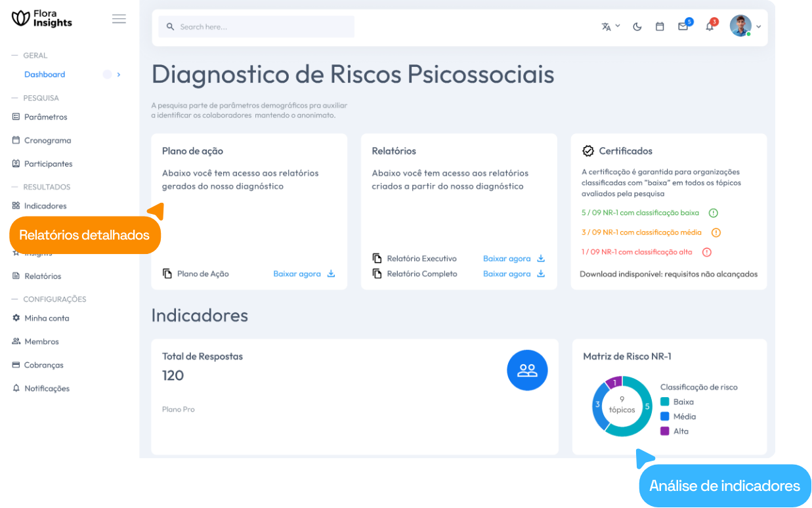Click Baixar agora for Relatório Completo
Image resolution: width=812 pixels, height=508 pixels.
(507, 274)
